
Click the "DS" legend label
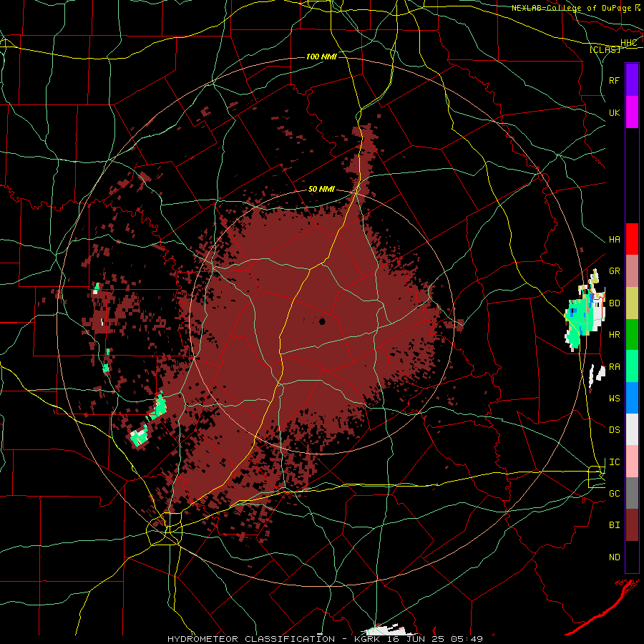click(614, 430)
